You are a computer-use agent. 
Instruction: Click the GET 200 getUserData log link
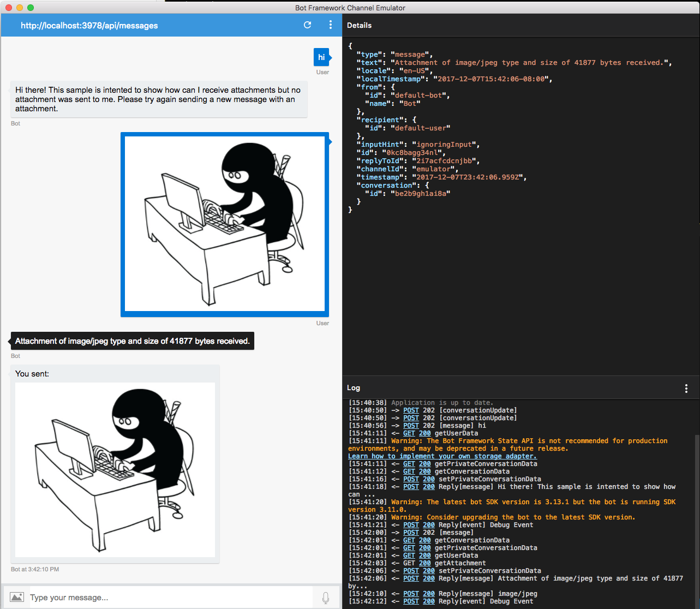tap(409, 433)
